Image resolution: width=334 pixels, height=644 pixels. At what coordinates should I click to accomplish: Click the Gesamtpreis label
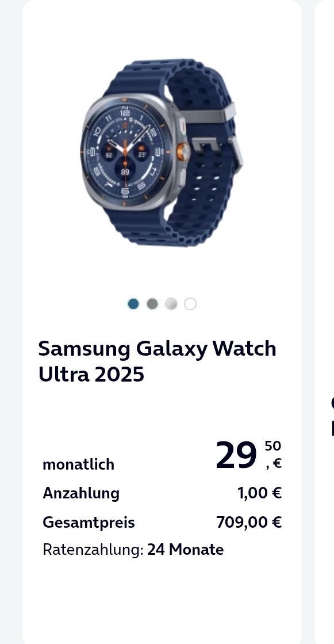pos(89,523)
